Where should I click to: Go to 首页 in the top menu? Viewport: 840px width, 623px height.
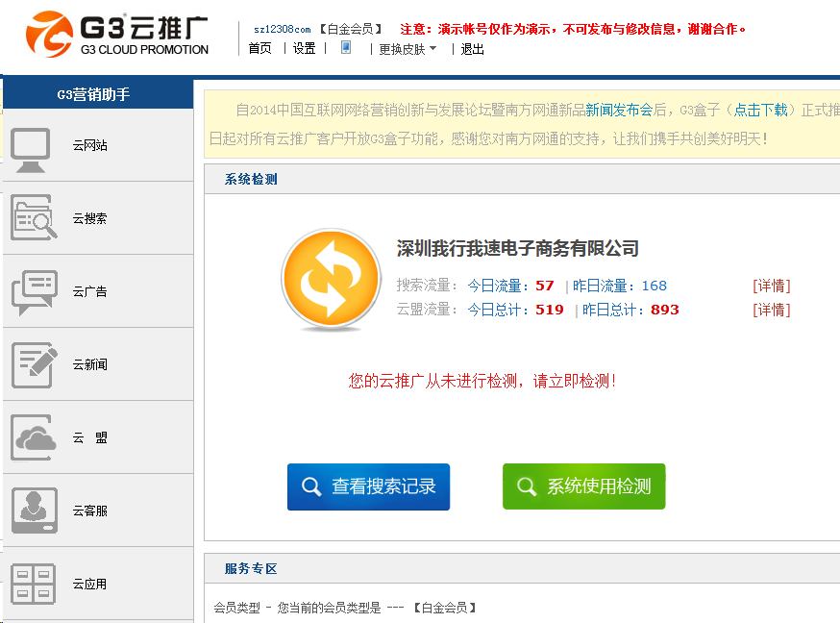[x=259, y=49]
